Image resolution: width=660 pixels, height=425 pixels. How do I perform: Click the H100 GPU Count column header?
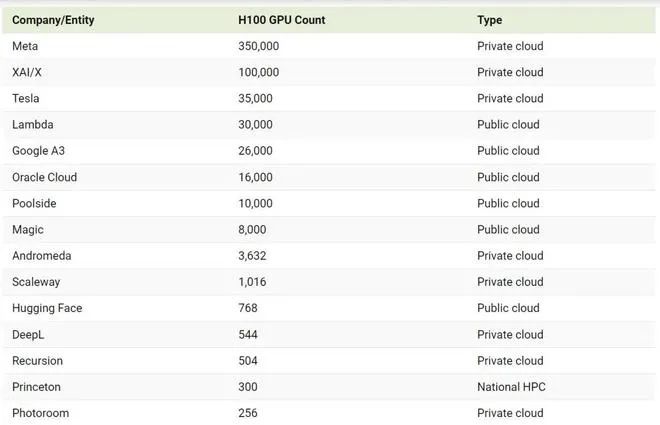tap(281, 20)
